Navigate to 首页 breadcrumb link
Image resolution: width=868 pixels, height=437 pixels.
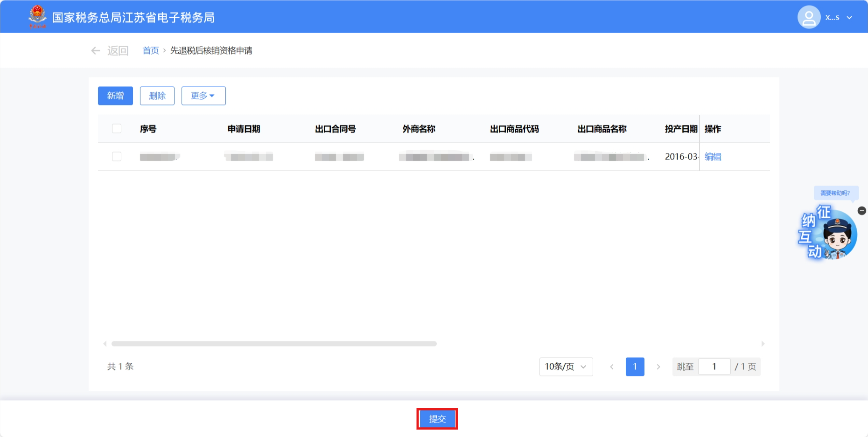[x=150, y=50]
